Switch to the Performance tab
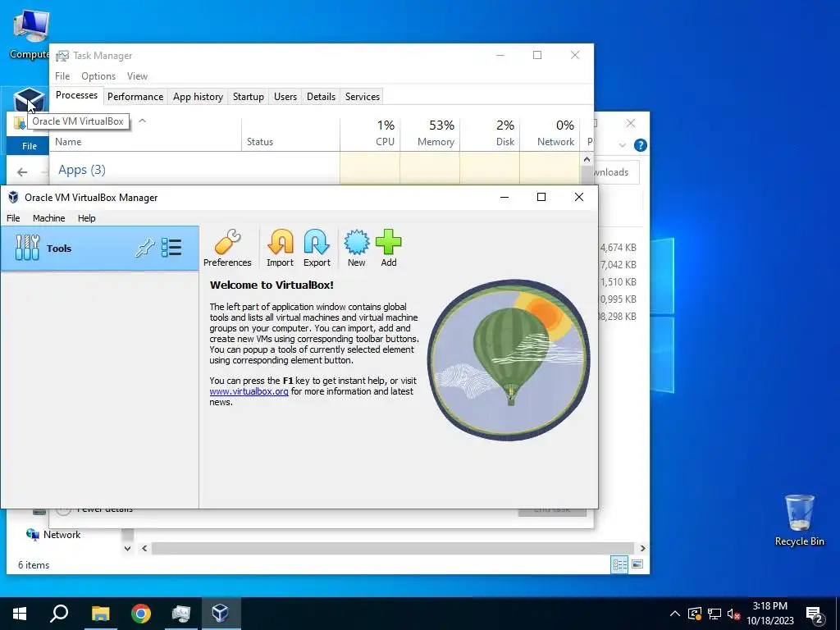 [x=135, y=97]
